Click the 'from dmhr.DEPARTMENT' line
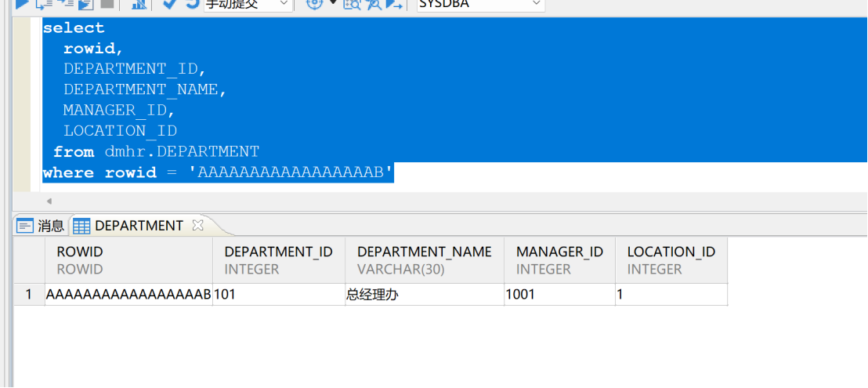 tap(156, 151)
